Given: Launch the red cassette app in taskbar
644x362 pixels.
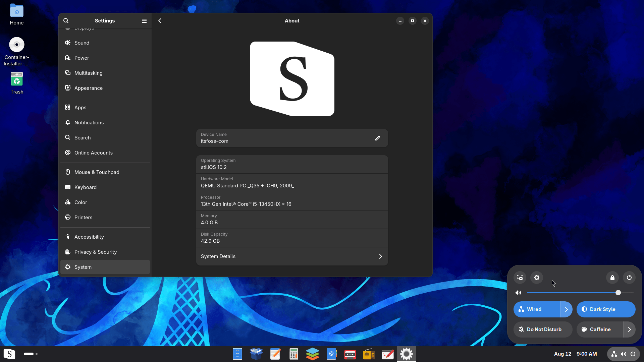Looking at the screenshot, I should click(350, 354).
